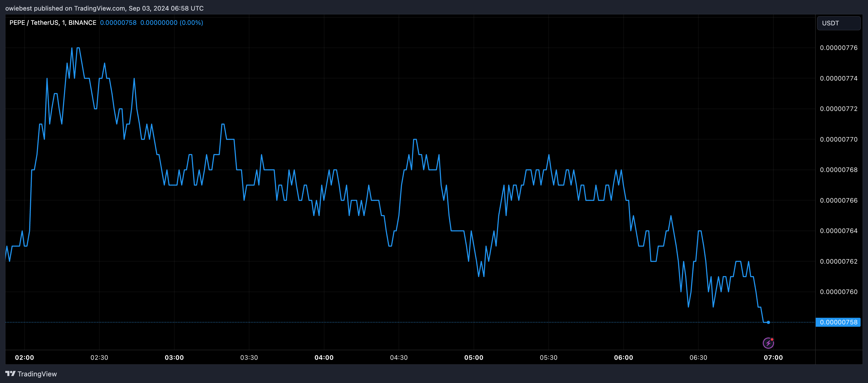Click the 06:30 time axis label

[698, 357]
